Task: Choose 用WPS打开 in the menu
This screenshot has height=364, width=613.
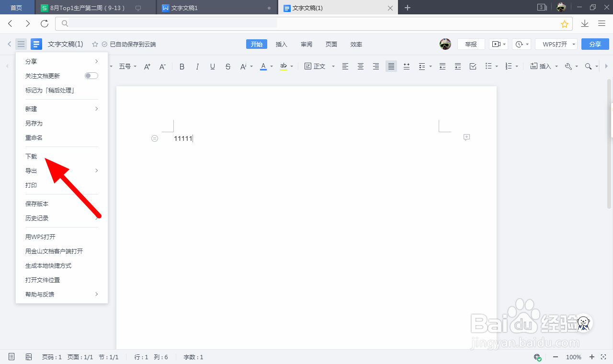Action: (40, 237)
